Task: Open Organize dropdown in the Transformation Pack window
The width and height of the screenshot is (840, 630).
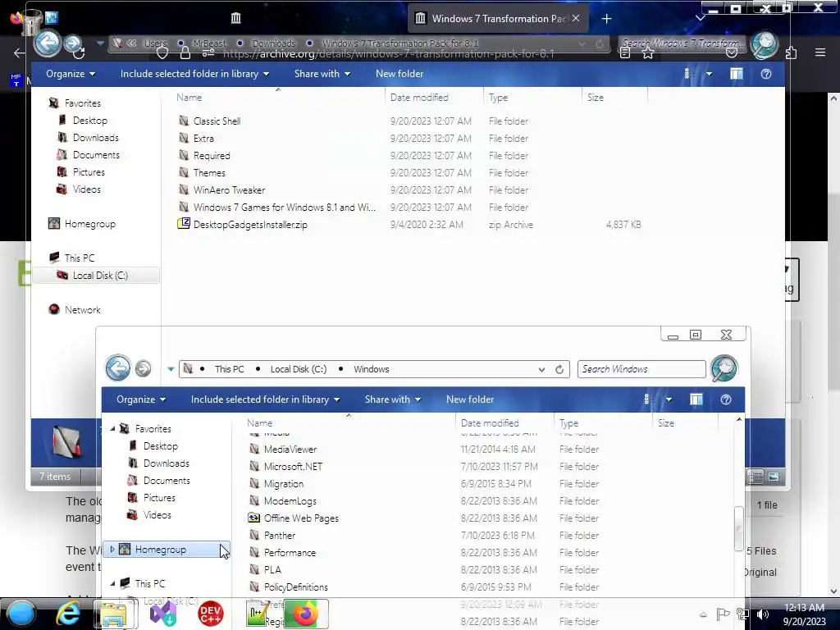Action: (x=71, y=74)
